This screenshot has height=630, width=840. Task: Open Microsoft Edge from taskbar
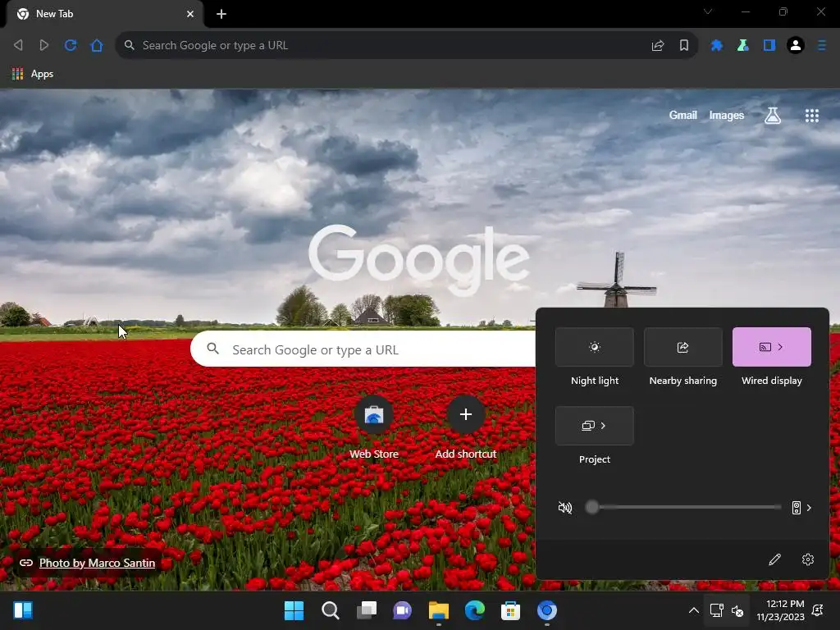(x=475, y=610)
